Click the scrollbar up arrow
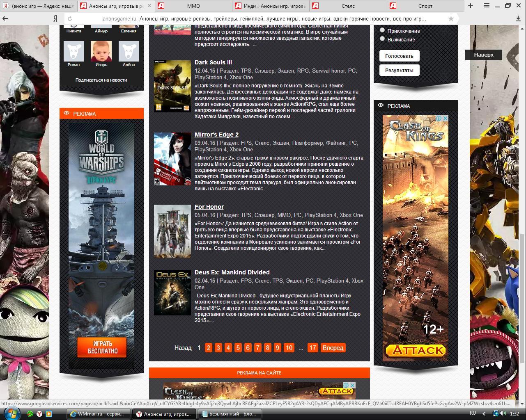Viewport: 526px width, 420px height. [x=522, y=28]
